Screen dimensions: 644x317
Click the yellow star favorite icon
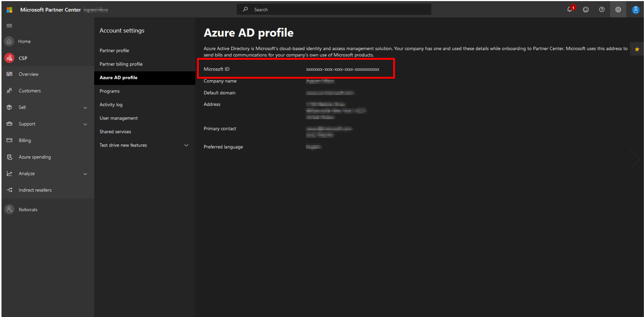pos(637,49)
